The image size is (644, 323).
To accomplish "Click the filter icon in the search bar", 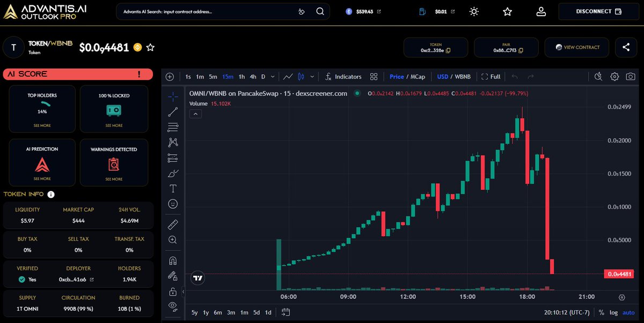I will coord(302,11).
